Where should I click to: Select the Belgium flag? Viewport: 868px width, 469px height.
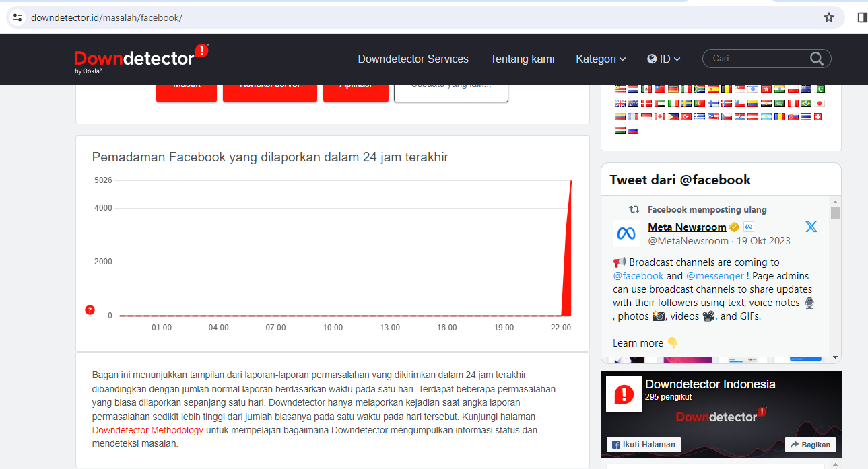pyautogui.click(x=727, y=89)
